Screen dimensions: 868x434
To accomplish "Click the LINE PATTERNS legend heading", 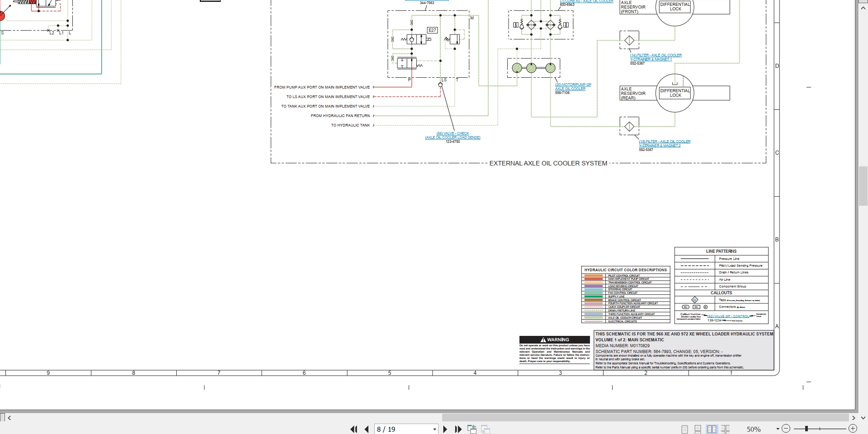I will pos(721,251).
